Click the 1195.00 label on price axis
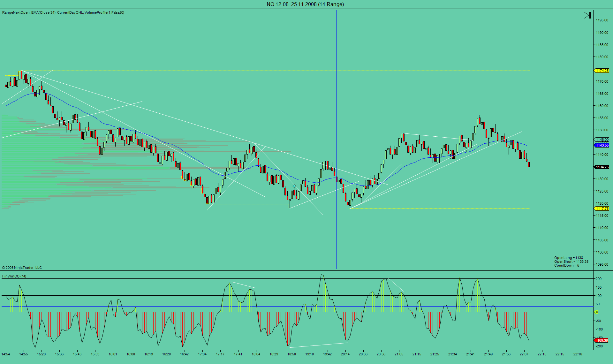The height and width of the screenshot is (364, 613). tap(602, 20)
